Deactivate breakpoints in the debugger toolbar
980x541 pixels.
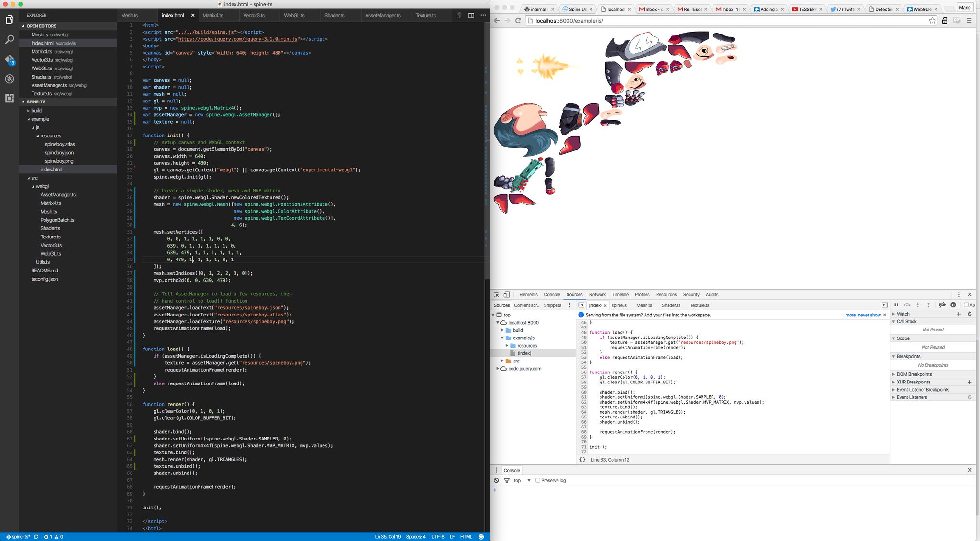[x=942, y=305]
